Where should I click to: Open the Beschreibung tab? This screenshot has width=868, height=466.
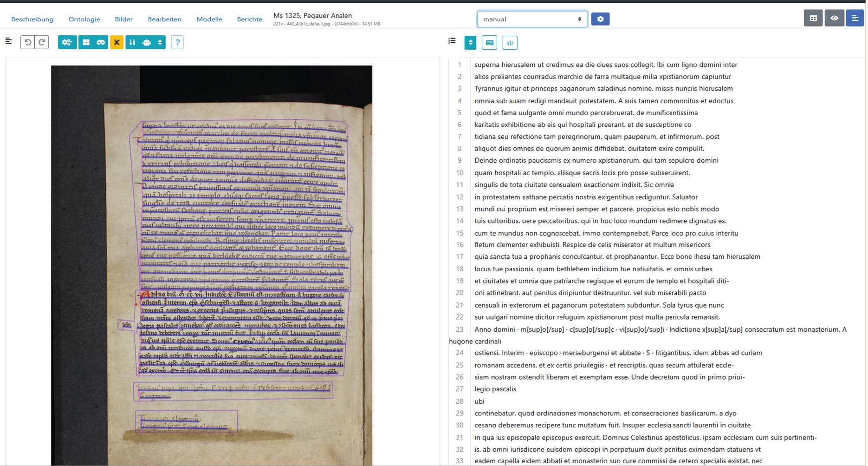point(32,19)
